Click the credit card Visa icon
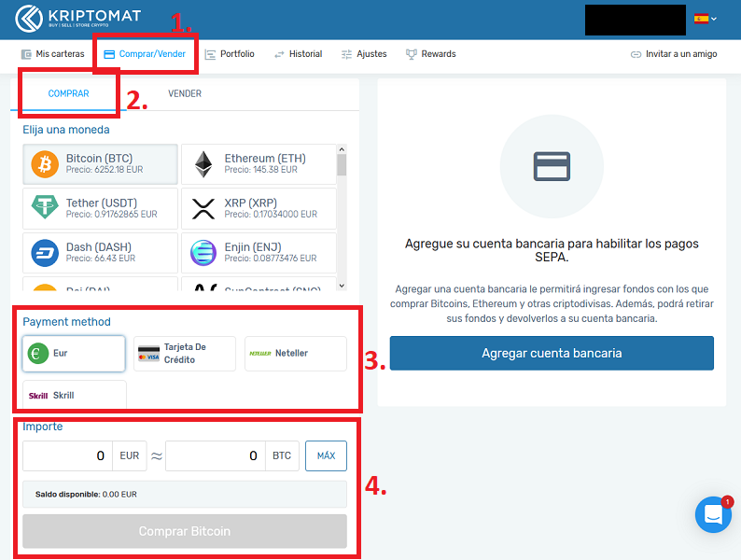Image resolution: width=741 pixels, height=560 pixels. [149, 354]
